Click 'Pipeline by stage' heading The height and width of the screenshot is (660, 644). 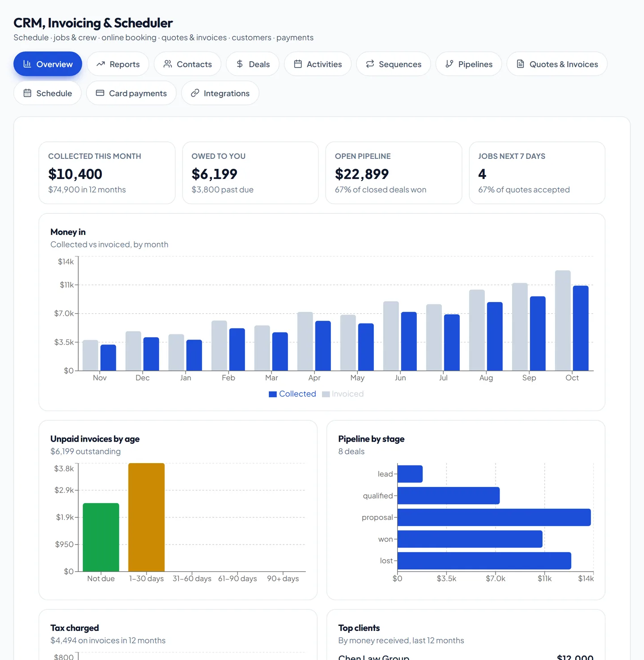[x=371, y=439]
